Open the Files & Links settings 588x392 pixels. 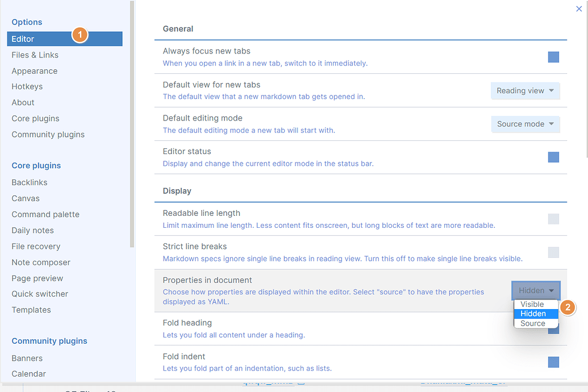click(35, 55)
